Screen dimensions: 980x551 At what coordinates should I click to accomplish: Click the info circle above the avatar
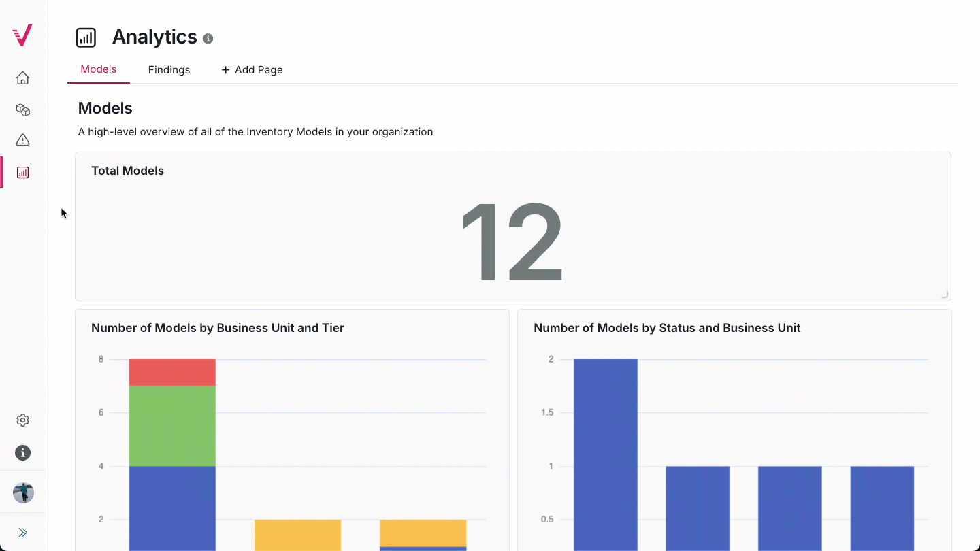pos(22,452)
